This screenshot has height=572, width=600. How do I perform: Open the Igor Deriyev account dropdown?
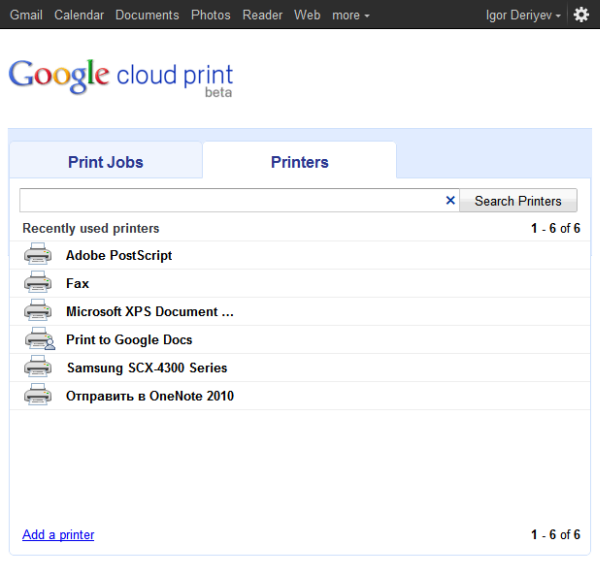(524, 15)
